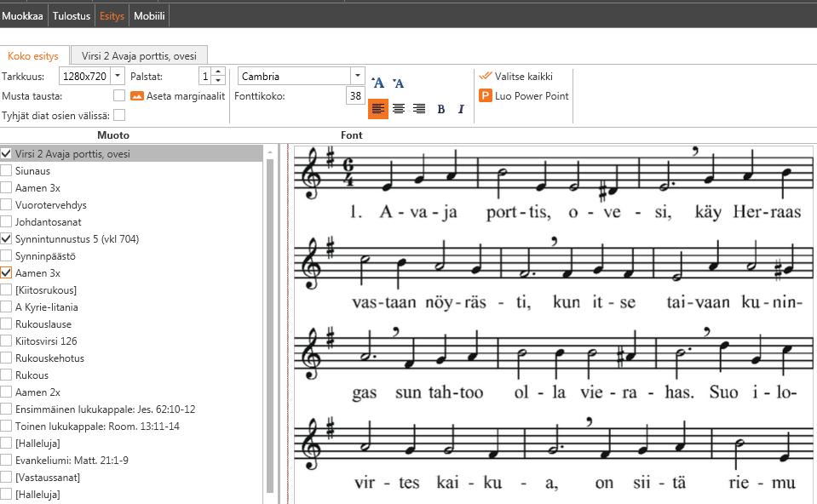Check the Synninpäästö checkbox
Image resolution: width=817 pixels, height=504 pixels.
pos(6,255)
